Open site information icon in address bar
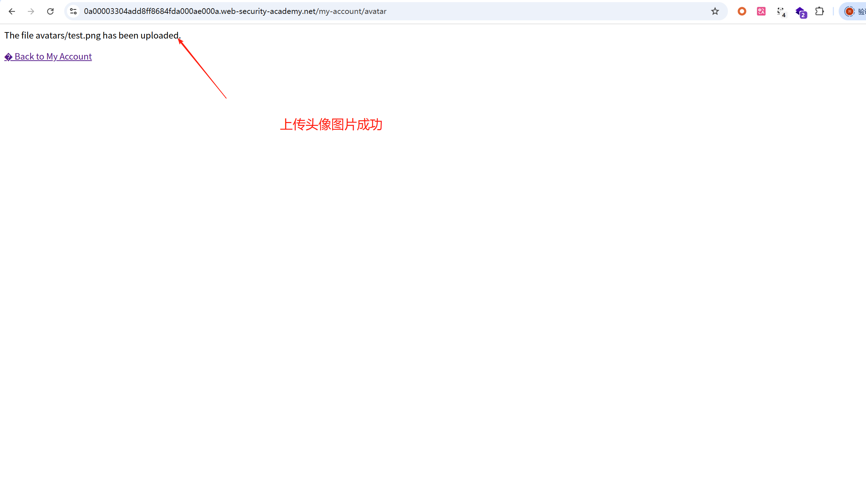866x504 pixels. point(74,11)
